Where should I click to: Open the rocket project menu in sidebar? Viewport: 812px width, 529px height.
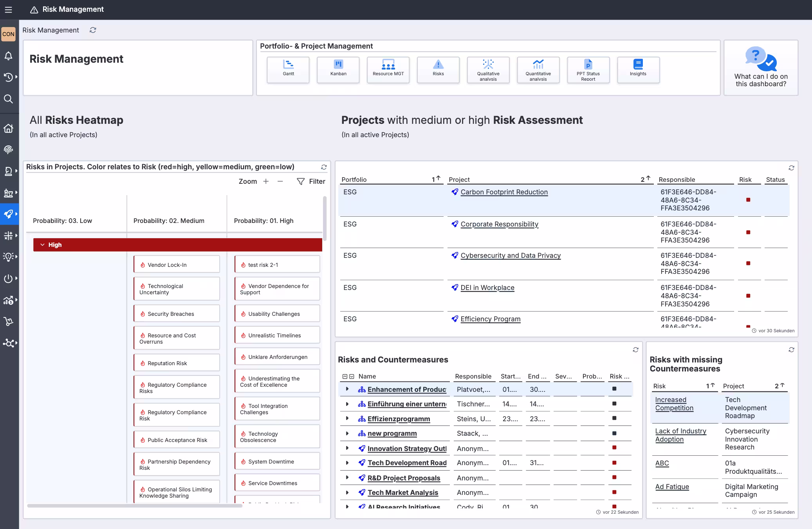(x=9, y=214)
